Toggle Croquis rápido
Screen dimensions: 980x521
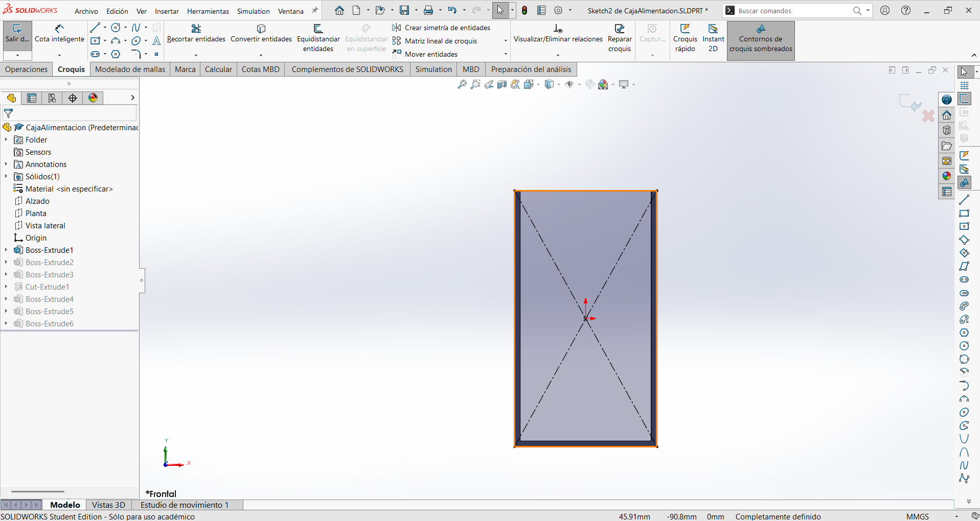(x=685, y=38)
